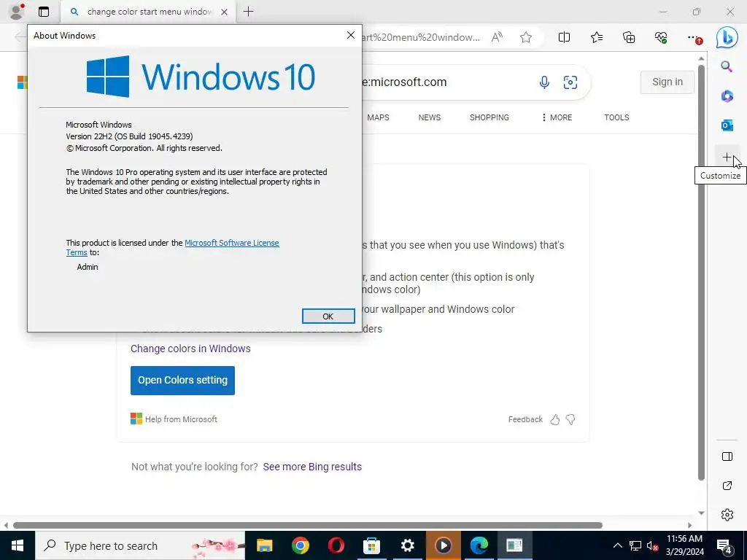Screen dimensions: 747x560
Task: Click the Customize plus icon in sidebar
Action: [727, 157]
